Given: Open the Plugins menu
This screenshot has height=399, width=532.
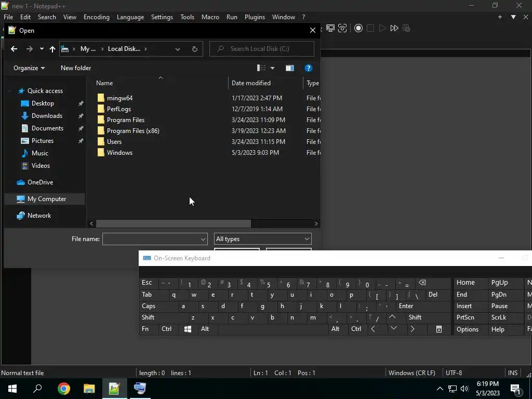Looking at the screenshot, I should coord(255,17).
